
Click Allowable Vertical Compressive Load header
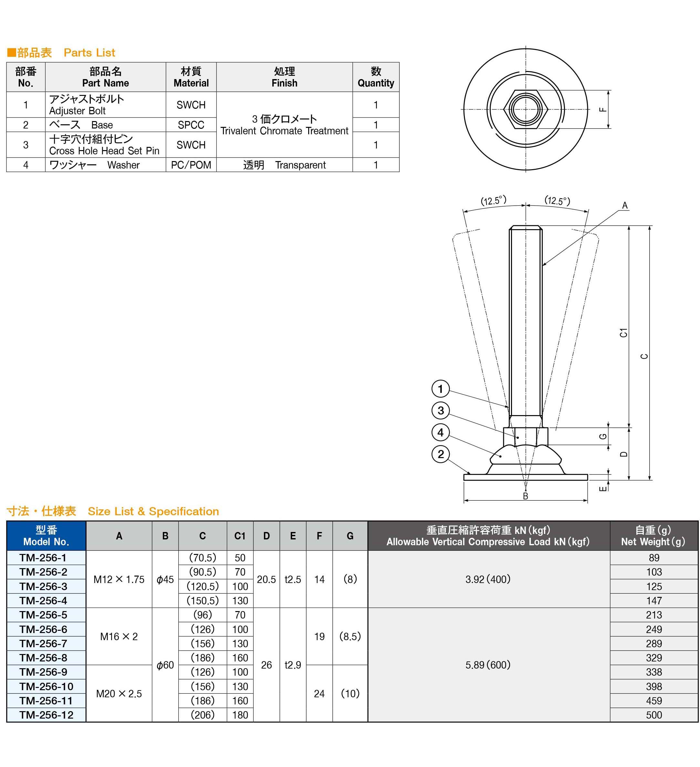click(x=488, y=536)
